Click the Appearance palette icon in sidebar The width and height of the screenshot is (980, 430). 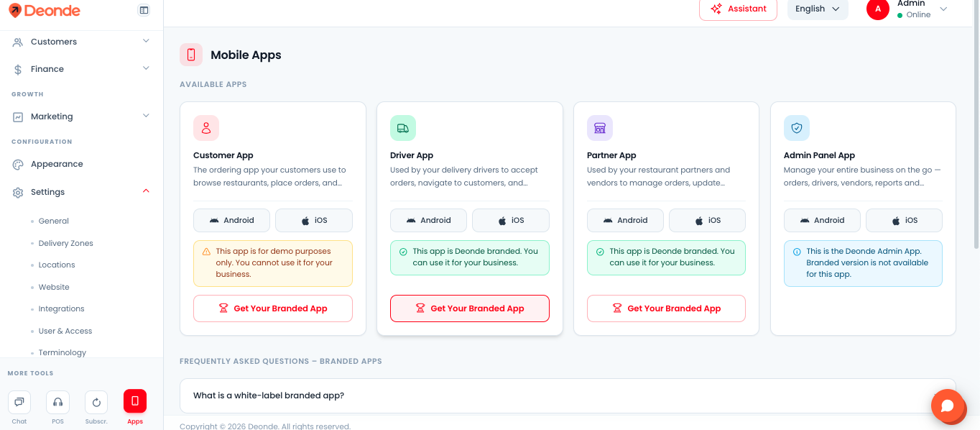tap(18, 164)
